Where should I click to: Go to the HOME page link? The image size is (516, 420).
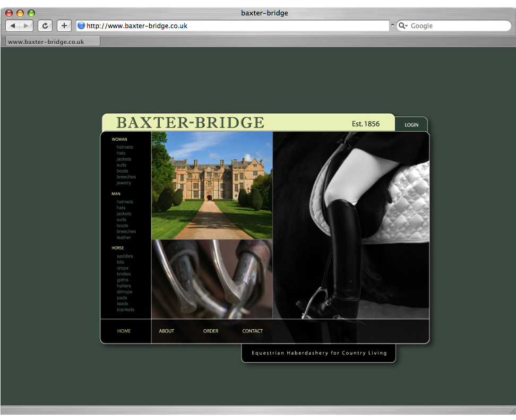pyautogui.click(x=124, y=331)
